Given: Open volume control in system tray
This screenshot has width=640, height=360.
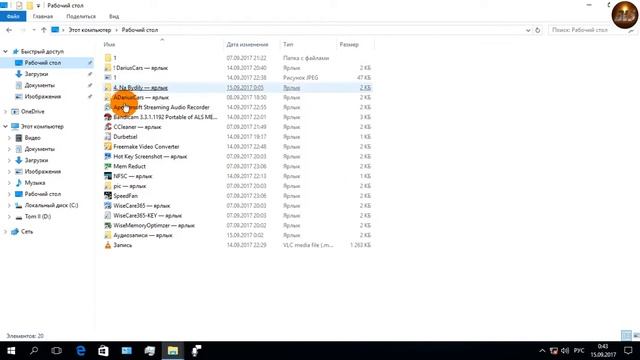Looking at the screenshot, I should 565,351.
